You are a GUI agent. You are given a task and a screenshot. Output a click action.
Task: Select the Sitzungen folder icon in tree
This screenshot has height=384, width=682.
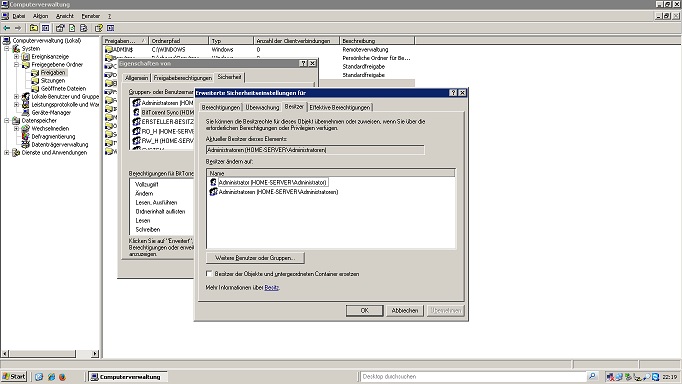[x=35, y=80]
